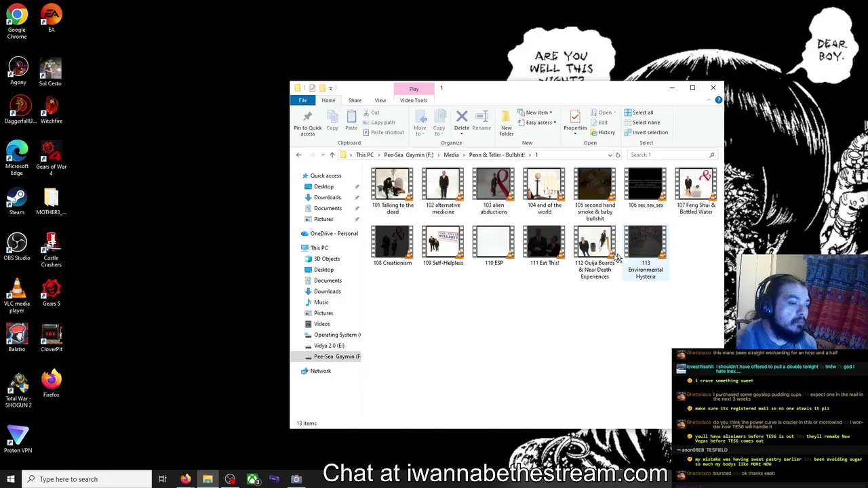This screenshot has height=488, width=868.
Task: Select Quick access in the navigation pane
Action: [x=325, y=176]
